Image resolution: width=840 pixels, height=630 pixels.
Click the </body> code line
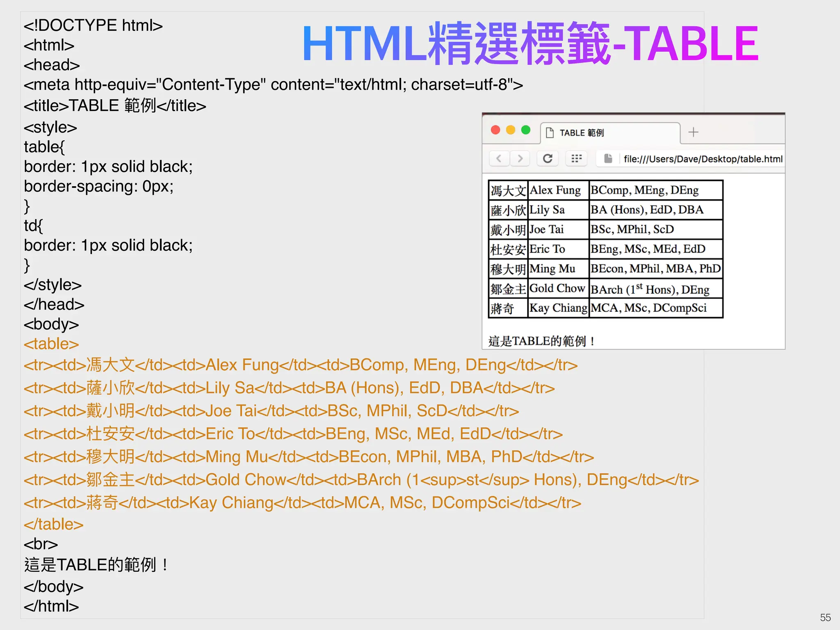tap(53, 587)
